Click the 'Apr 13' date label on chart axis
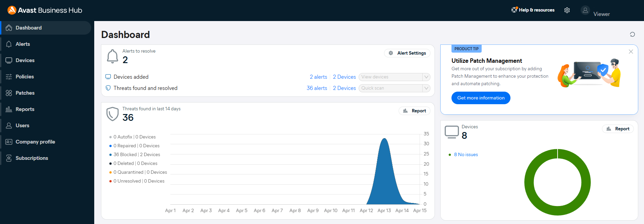 [384, 210]
